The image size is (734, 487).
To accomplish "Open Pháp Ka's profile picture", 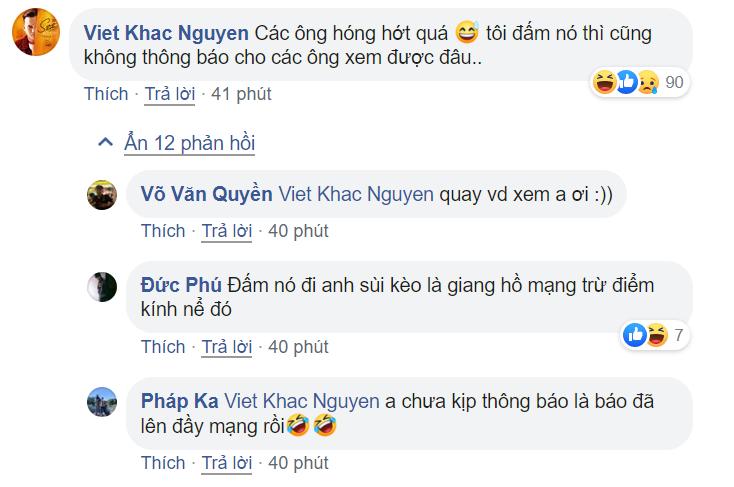I will pyautogui.click(x=102, y=402).
